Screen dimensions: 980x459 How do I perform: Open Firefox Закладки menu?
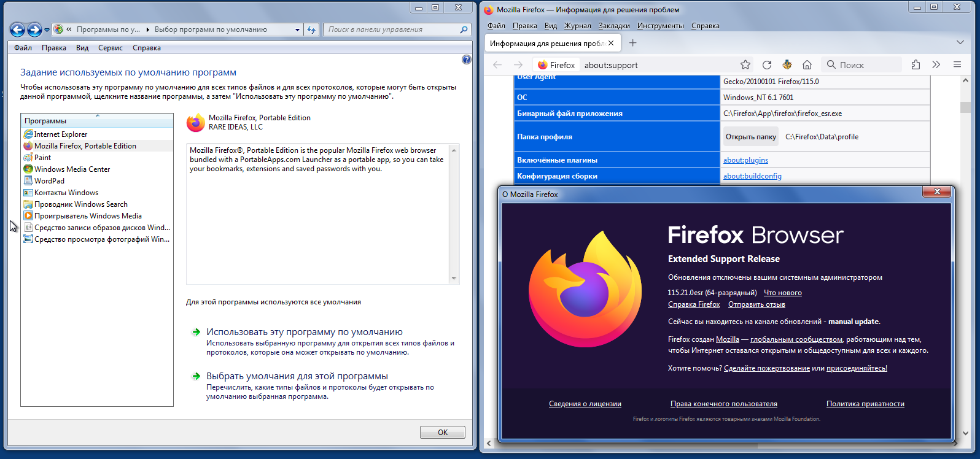pos(614,26)
